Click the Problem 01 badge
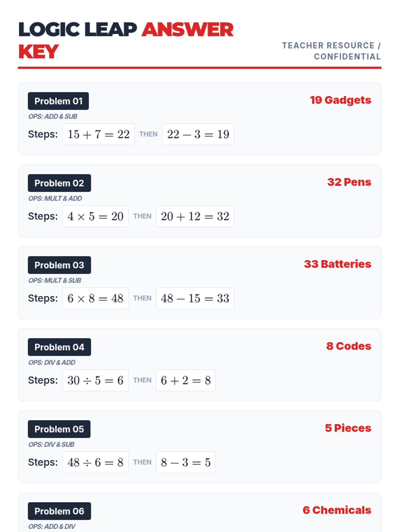 tap(58, 101)
